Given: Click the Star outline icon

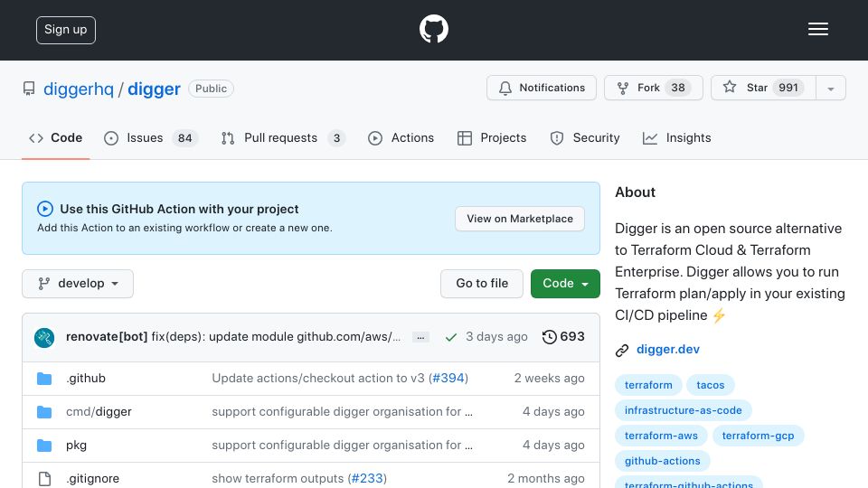Looking at the screenshot, I should tap(730, 87).
